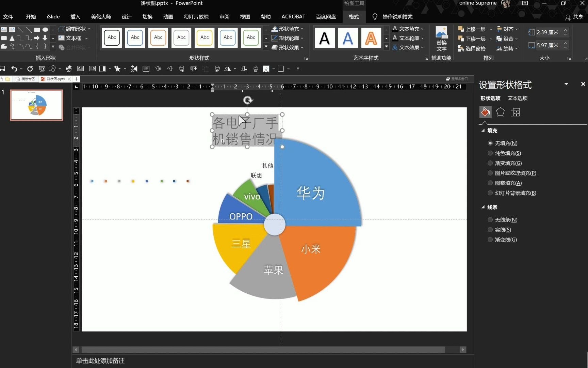Click the orange outlined A WordArt style
588x368 pixels.
tap(371, 38)
